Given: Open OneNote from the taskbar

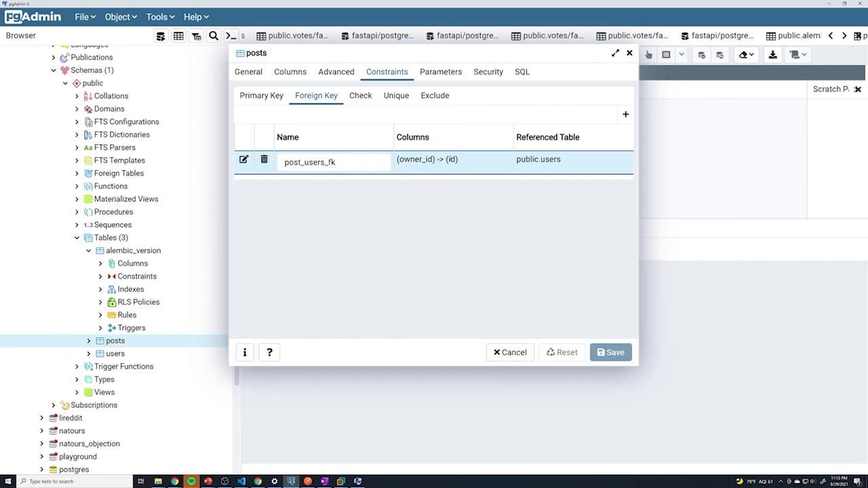Looking at the screenshot, I should 324,481.
